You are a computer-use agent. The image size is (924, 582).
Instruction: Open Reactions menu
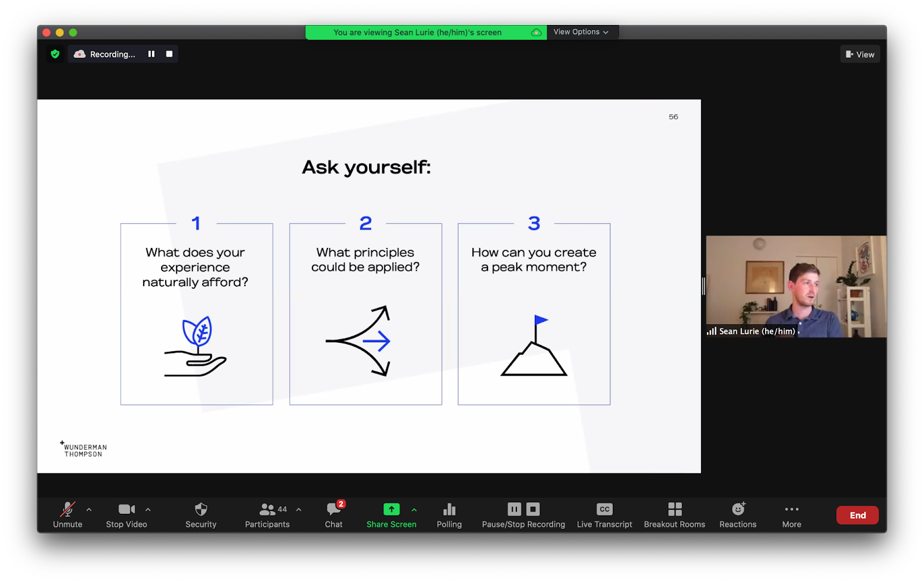pos(738,514)
